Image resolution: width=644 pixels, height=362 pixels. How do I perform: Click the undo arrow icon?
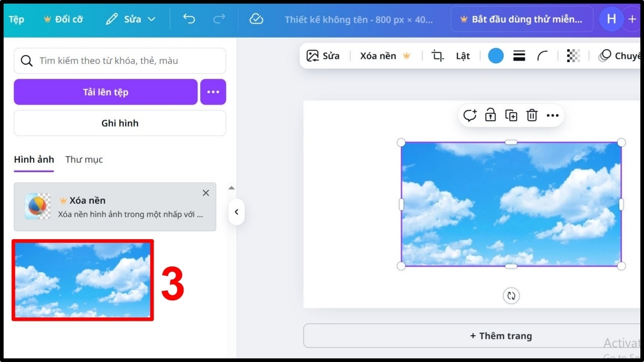189,19
